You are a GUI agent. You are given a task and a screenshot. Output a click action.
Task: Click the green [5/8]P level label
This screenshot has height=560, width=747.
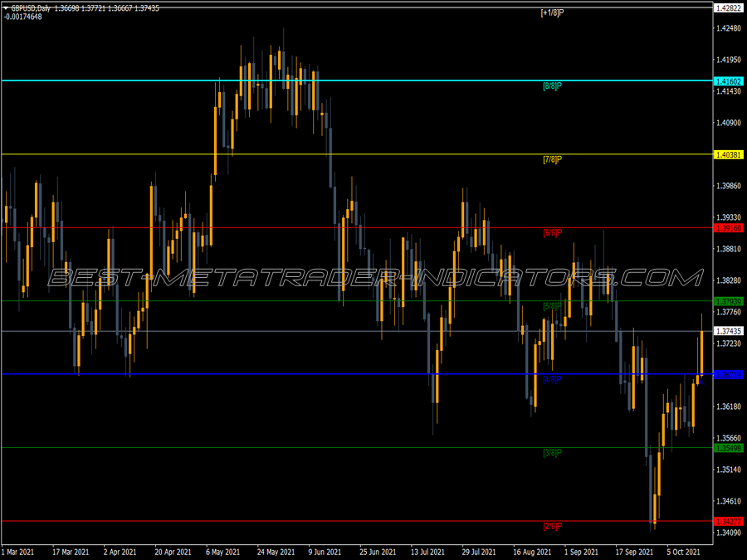click(x=552, y=306)
